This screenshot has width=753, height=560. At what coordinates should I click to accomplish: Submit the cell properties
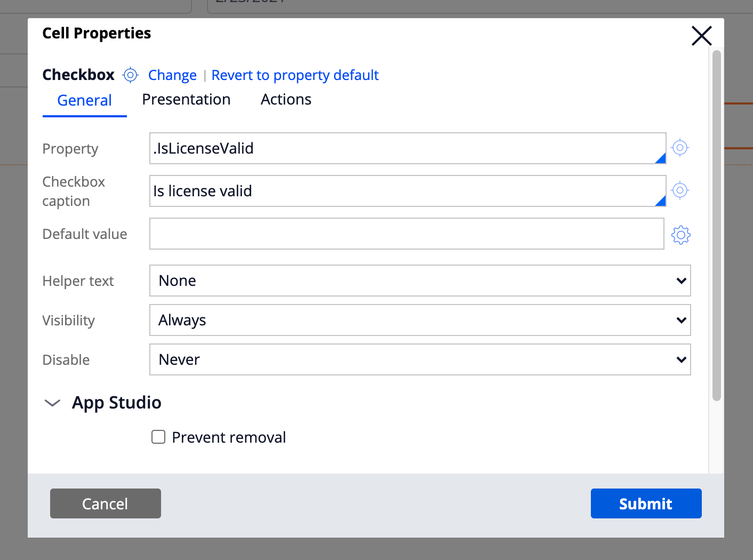pyautogui.click(x=646, y=503)
